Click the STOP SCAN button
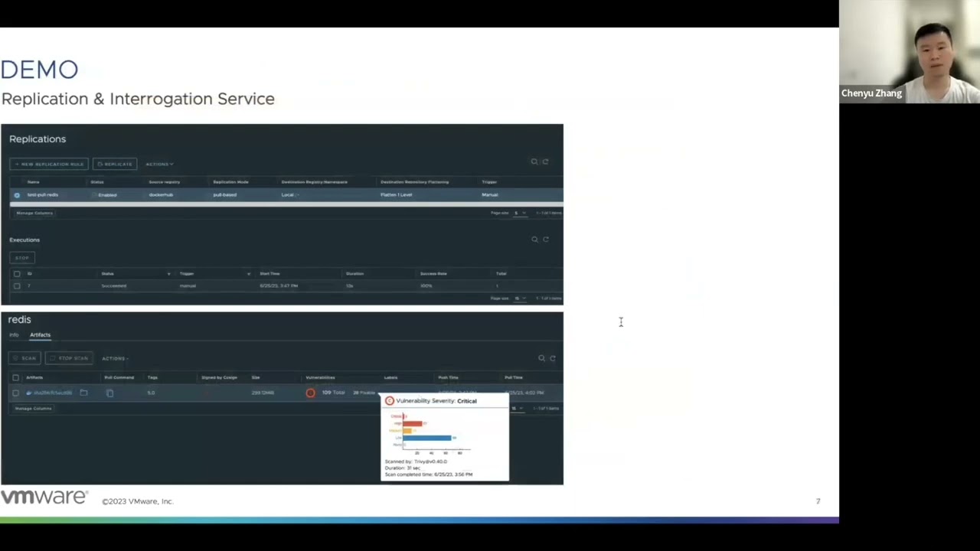 coord(69,358)
